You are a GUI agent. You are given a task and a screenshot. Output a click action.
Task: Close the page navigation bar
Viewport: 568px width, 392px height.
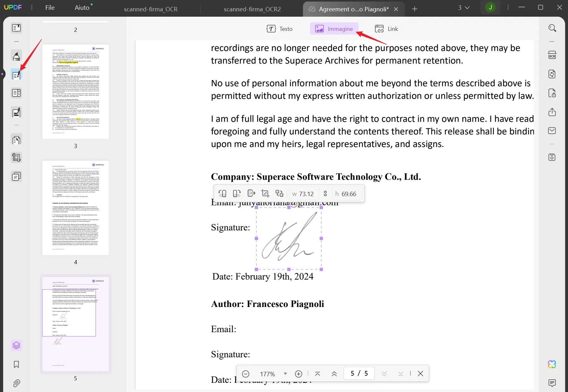420,374
